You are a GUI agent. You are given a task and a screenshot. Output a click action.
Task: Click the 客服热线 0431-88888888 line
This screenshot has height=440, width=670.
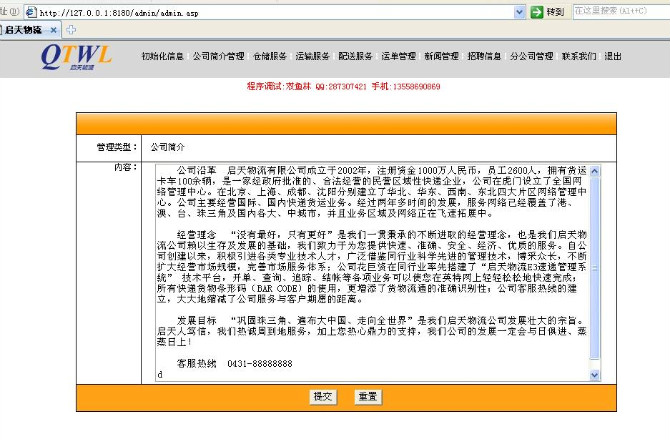click(235, 364)
